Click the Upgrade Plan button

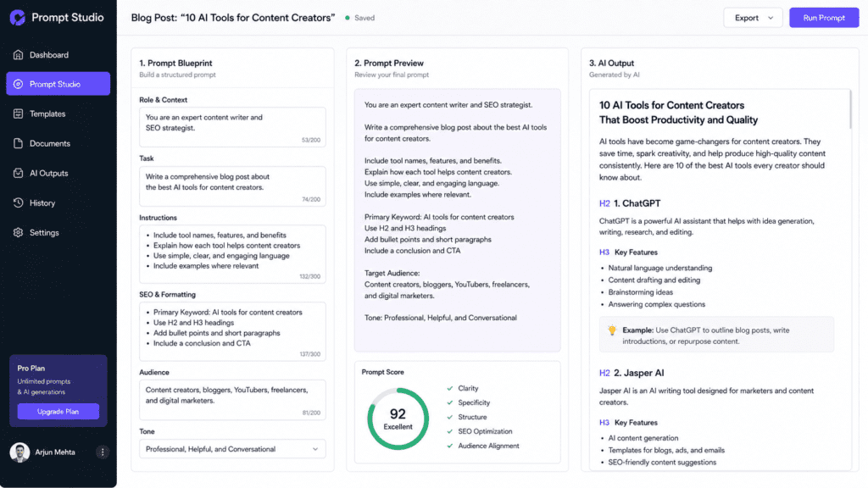(x=58, y=412)
